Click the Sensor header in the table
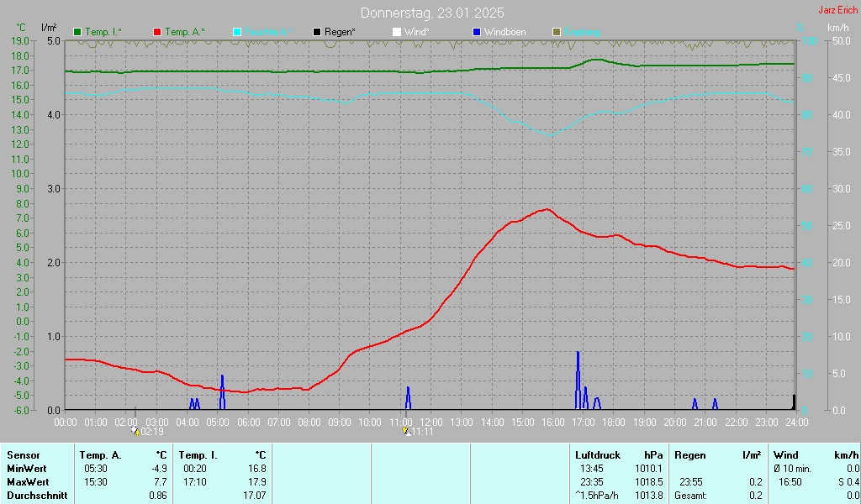The height and width of the screenshot is (504, 861). 23,455
